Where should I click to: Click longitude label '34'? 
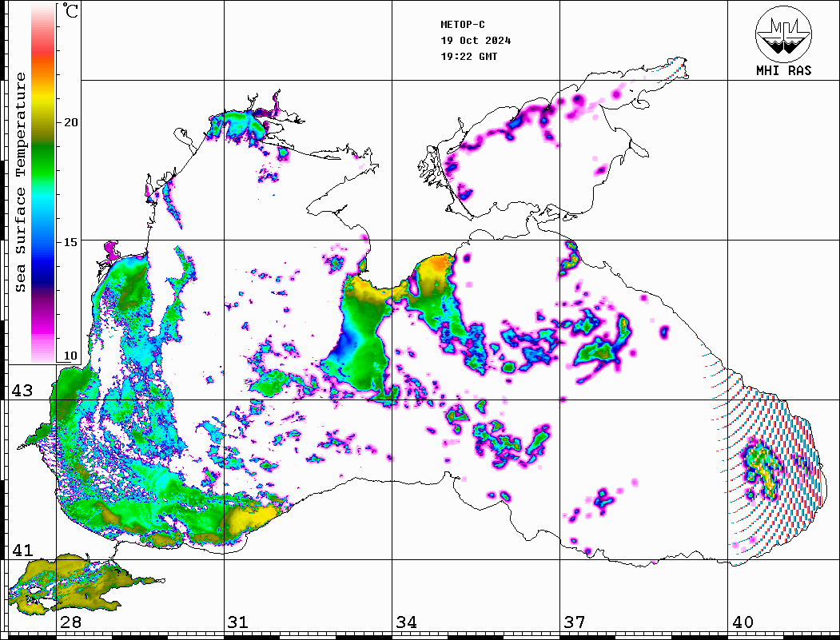click(x=407, y=622)
